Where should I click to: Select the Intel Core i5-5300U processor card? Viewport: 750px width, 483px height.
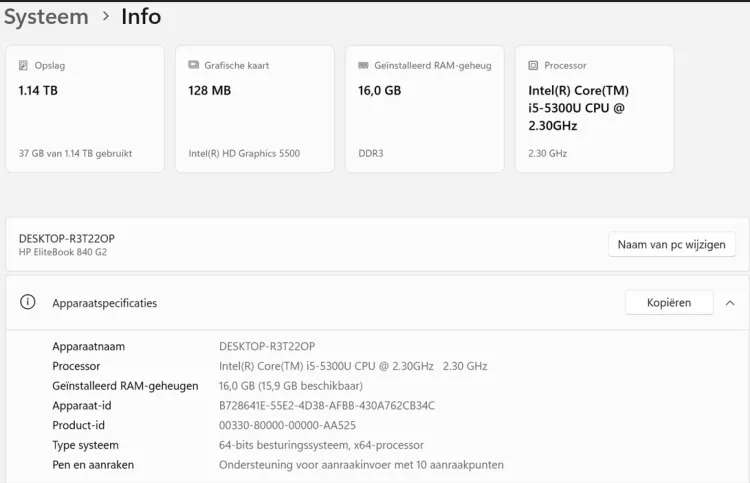click(594, 110)
